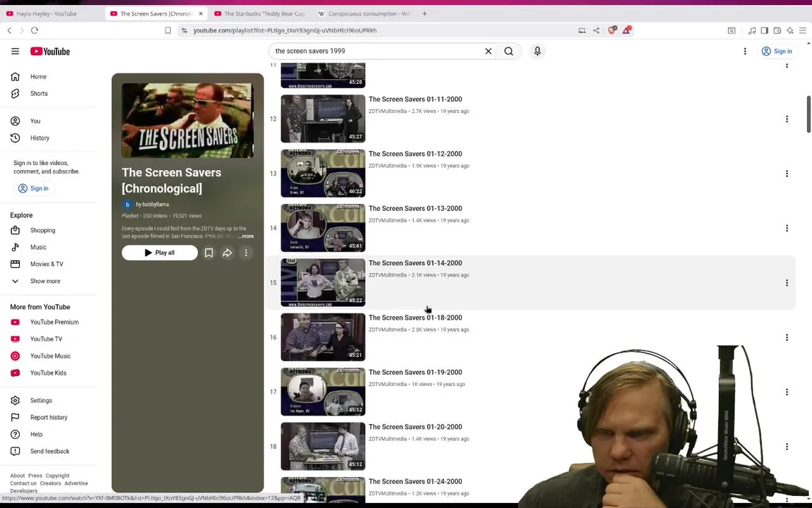This screenshot has width=812, height=508.
Task: Open a new browser tab
Action: (424, 13)
